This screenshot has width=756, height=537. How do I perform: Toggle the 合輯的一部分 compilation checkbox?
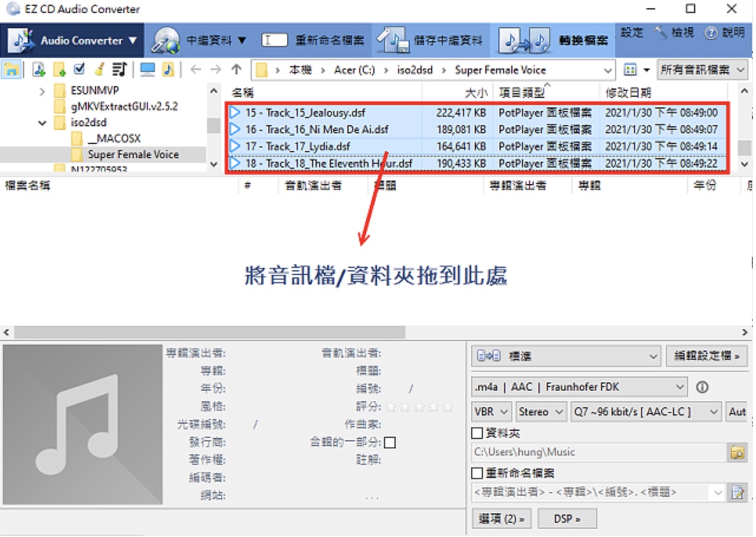[x=390, y=442]
